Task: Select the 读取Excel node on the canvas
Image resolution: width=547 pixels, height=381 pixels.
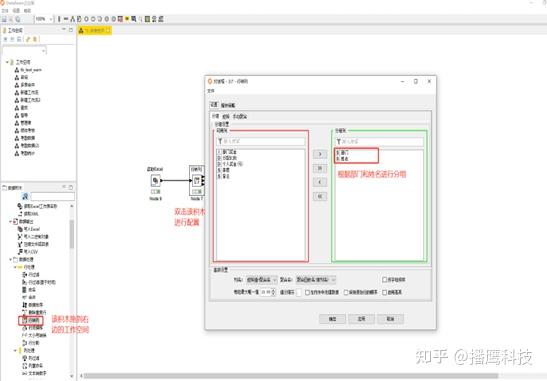Action: [156, 180]
